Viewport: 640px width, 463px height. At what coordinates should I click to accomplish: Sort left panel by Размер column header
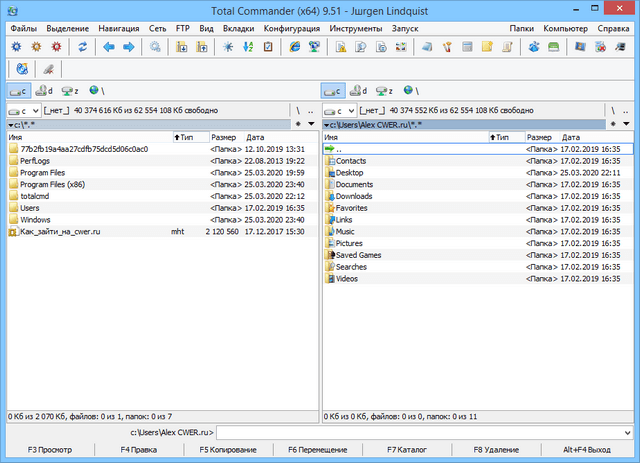[x=224, y=136]
